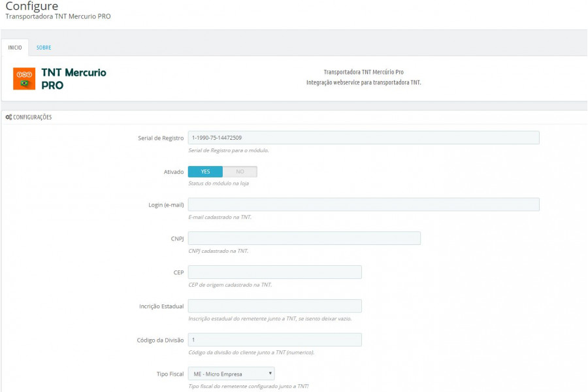Click the Configure page heading
Image resolution: width=588 pixels, height=392 pixels.
click(x=32, y=6)
